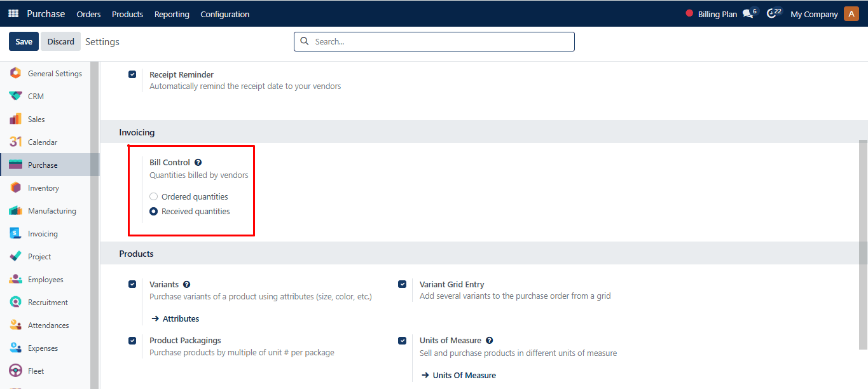Click the Invoicing dollar icon
The width and height of the screenshot is (868, 389).
click(x=16, y=233)
